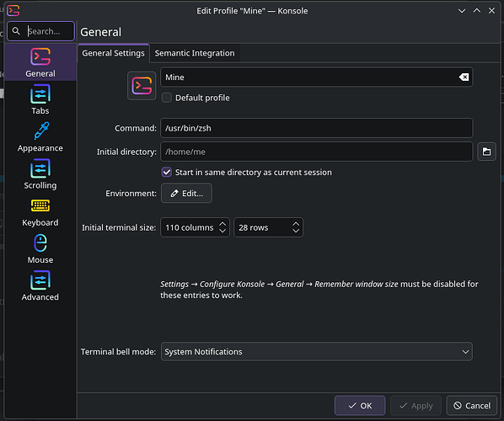This screenshot has height=421, width=504.
Task: Click the Environment Edit button
Action: tap(186, 193)
